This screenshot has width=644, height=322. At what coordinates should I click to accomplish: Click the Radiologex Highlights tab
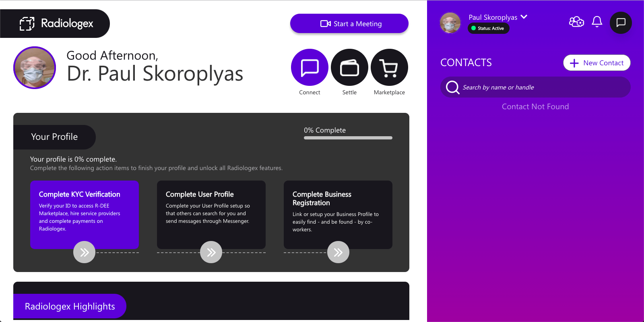click(x=70, y=306)
